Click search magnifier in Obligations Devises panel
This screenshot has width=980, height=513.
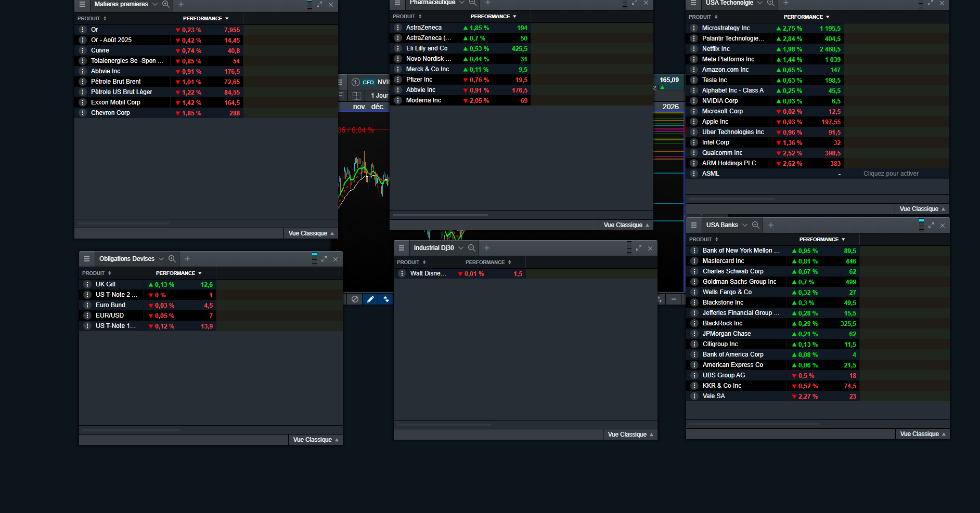pyautogui.click(x=172, y=259)
